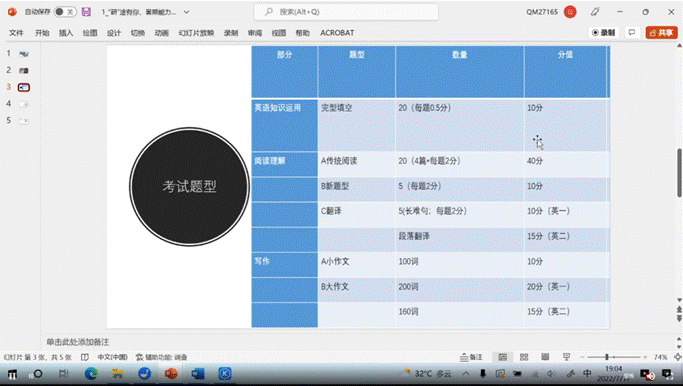Expand the file name dropdown chevron
The height and width of the screenshot is (386, 683).
pyautogui.click(x=186, y=12)
